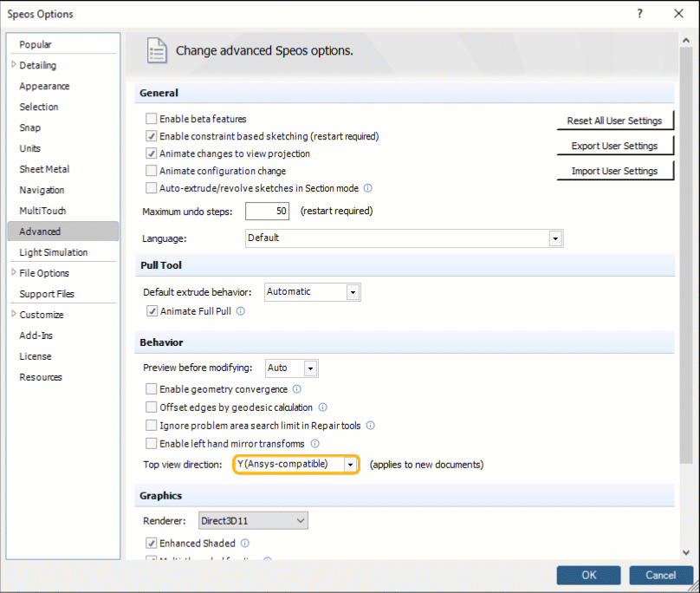This screenshot has width=700, height=593.
Task: Click inside the Maximum undo steps field
Action: click(x=269, y=211)
